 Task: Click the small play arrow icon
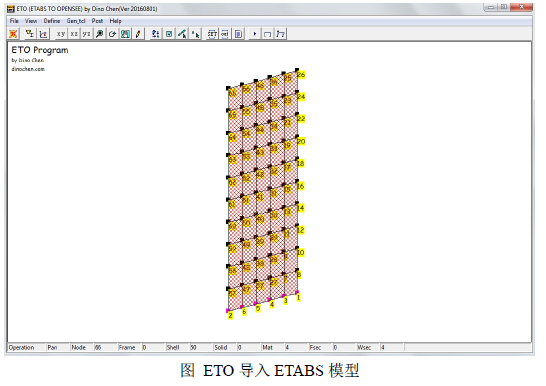point(255,34)
